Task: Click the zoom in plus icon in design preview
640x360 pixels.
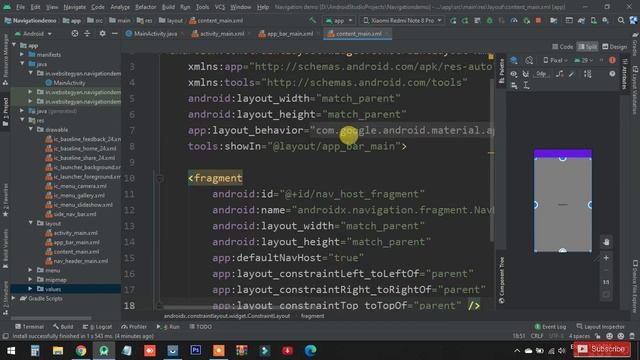Action: (x=606, y=258)
